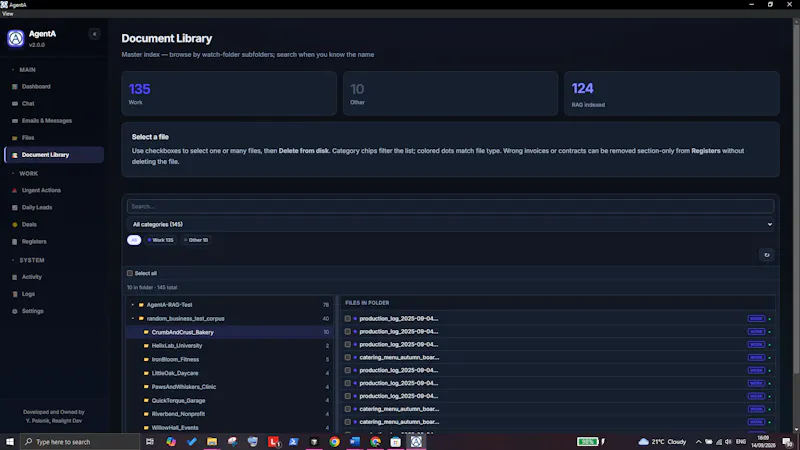Click the folder icon beside AgentA-RAG-Test
The image size is (800, 450).
coord(141,305)
